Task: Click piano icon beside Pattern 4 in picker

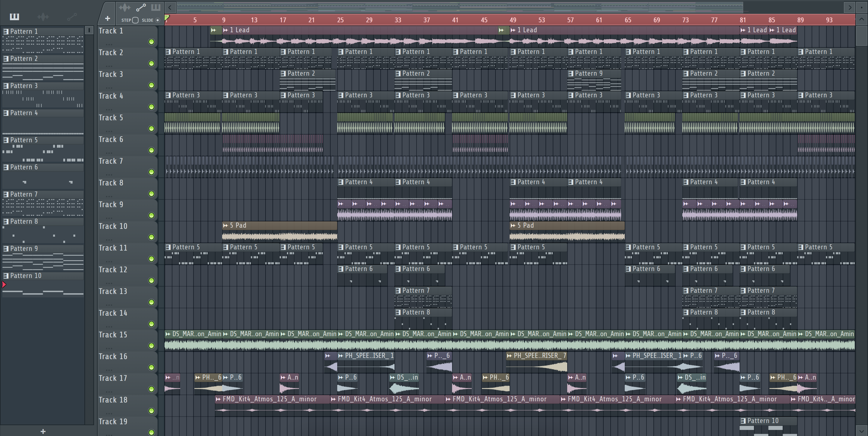Action: tap(6, 113)
